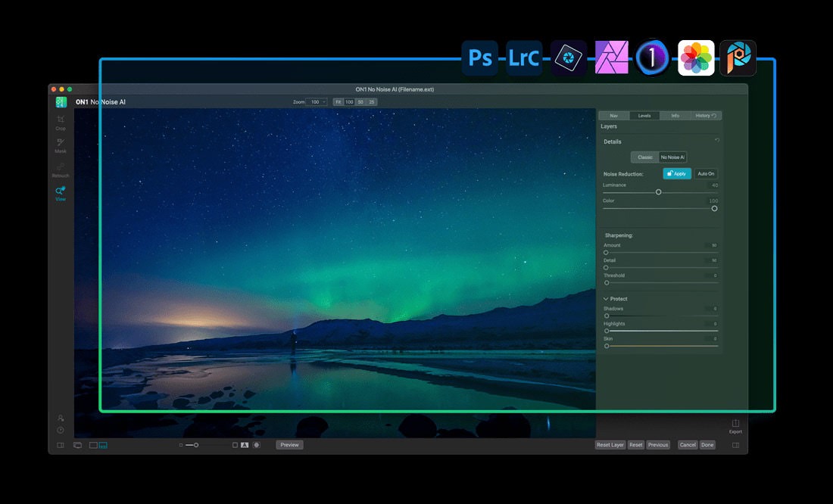Open the help question icon
This screenshot has height=504, width=833.
tap(61, 430)
